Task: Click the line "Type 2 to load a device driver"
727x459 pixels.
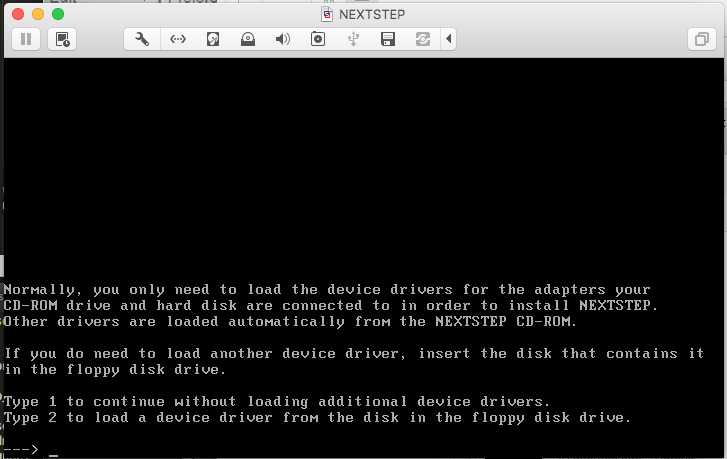Action: (317, 418)
